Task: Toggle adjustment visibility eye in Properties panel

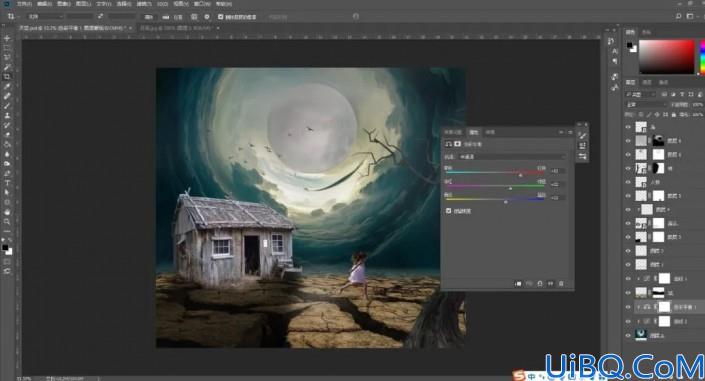Action: point(550,284)
